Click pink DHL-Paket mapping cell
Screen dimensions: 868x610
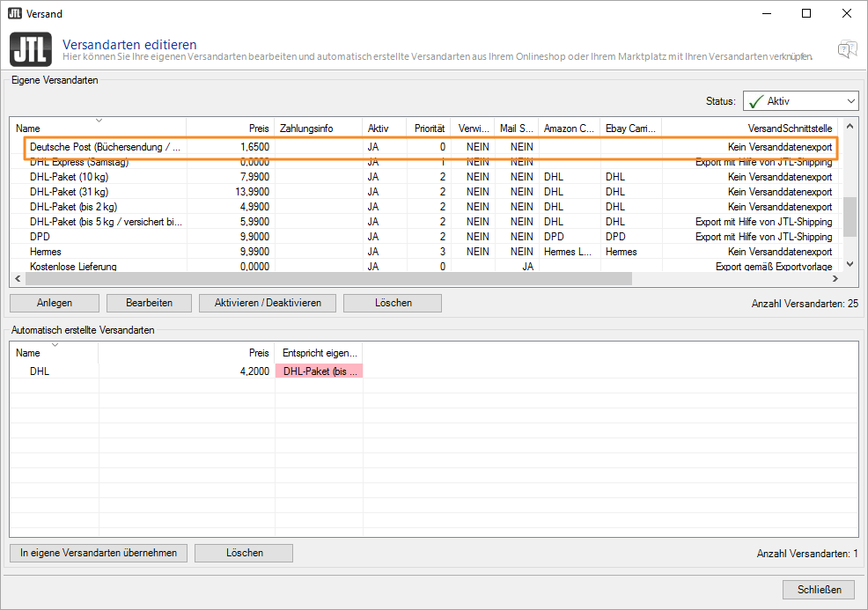pyautogui.click(x=319, y=371)
